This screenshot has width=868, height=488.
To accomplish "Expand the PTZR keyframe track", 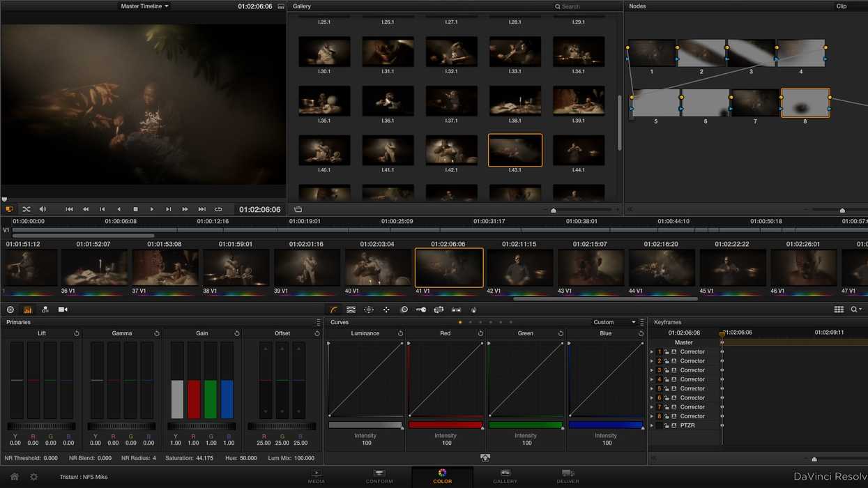I will click(652, 425).
